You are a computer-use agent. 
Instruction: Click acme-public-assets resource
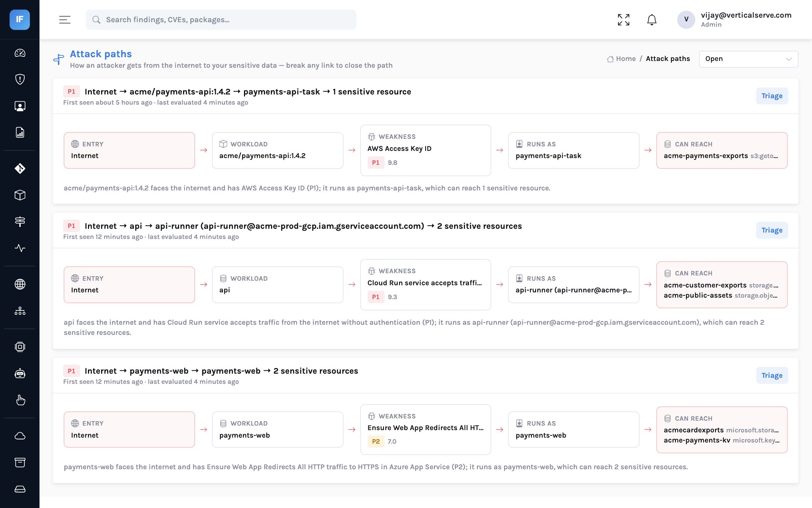(698, 295)
